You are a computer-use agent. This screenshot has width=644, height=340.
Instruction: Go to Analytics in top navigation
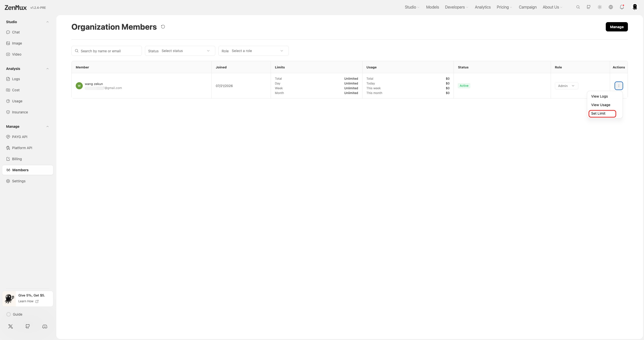tap(482, 7)
